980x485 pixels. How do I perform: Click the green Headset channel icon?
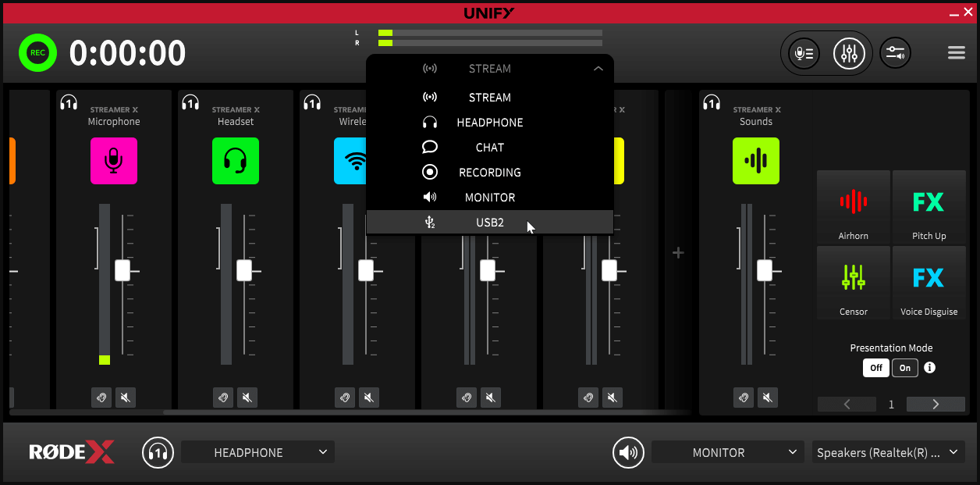(x=236, y=161)
